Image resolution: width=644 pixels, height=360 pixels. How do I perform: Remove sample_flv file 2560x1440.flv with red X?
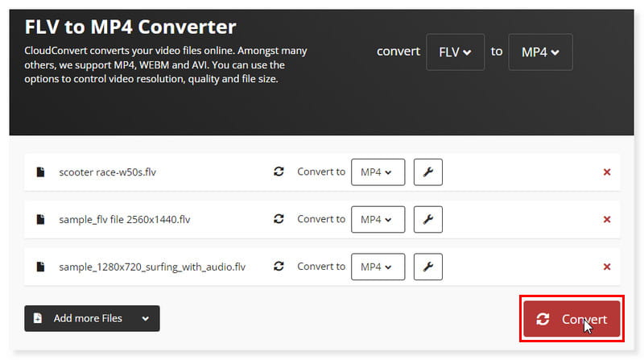click(607, 219)
